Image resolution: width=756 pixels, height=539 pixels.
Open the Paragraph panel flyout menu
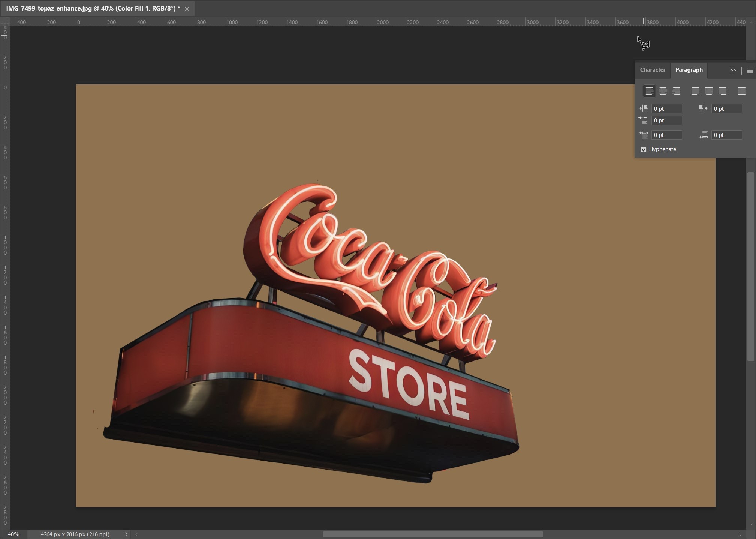(750, 71)
